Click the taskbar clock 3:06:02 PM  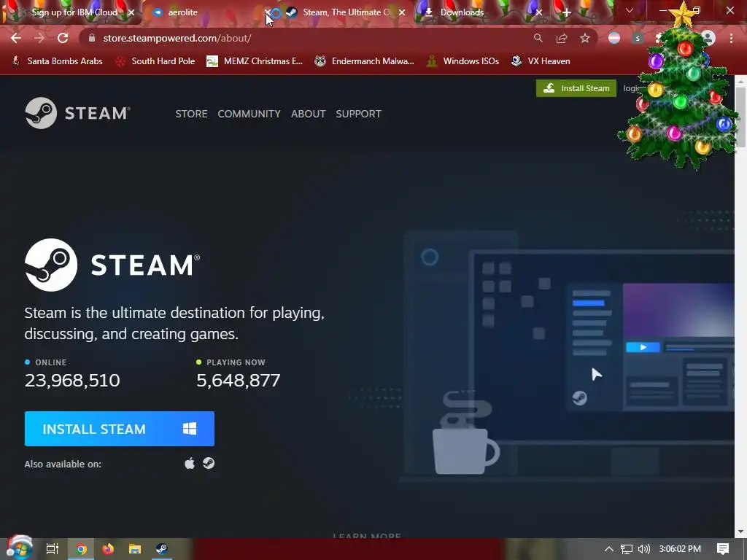tap(680, 549)
